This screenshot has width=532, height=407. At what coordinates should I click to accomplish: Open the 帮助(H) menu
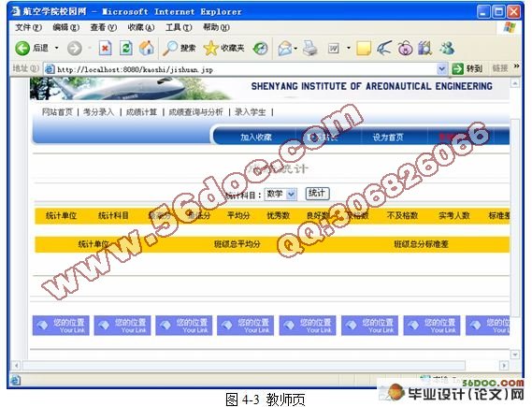pos(216,27)
